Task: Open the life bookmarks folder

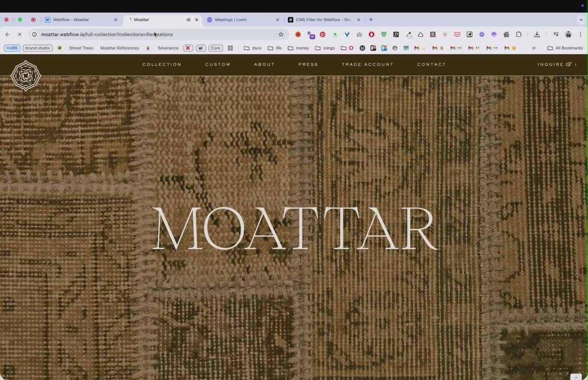Action: (x=275, y=48)
